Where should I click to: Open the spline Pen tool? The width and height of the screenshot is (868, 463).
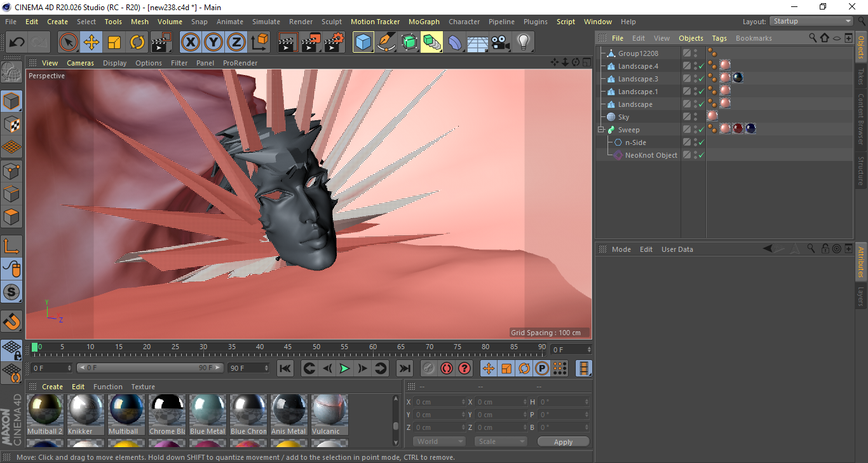click(x=386, y=43)
